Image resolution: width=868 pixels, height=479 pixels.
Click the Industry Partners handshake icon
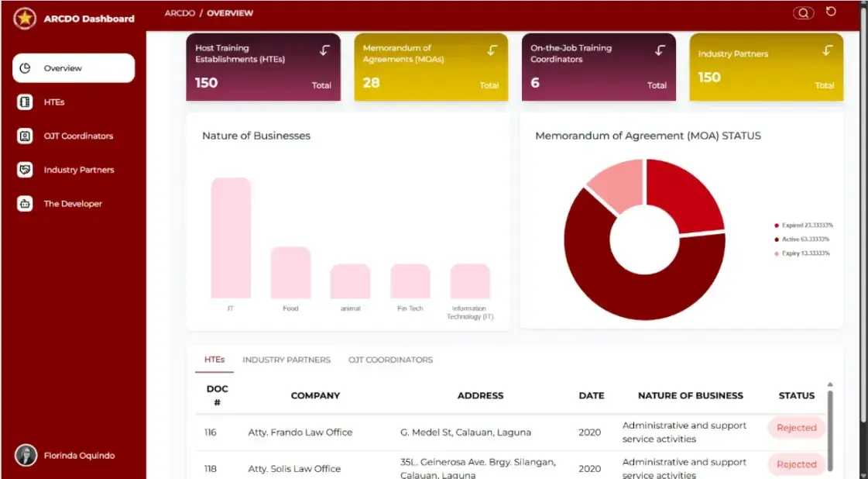point(25,170)
